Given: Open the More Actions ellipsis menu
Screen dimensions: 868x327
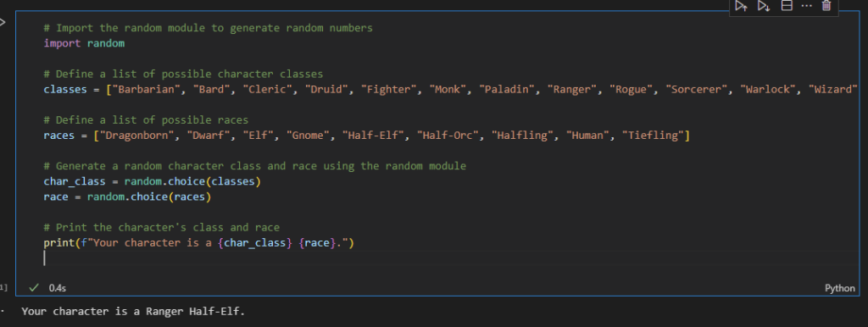Looking at the screenshot, I should (806, 6).
